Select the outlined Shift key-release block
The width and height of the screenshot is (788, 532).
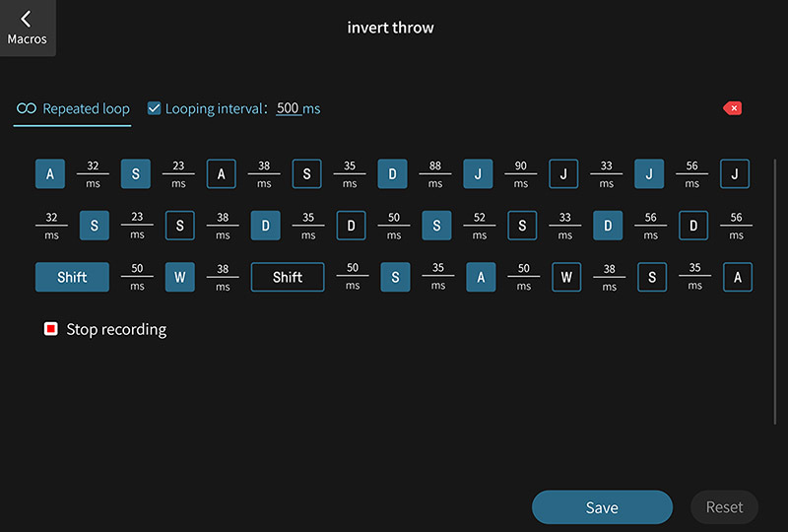pyautogui.click(x=288, y=277)
